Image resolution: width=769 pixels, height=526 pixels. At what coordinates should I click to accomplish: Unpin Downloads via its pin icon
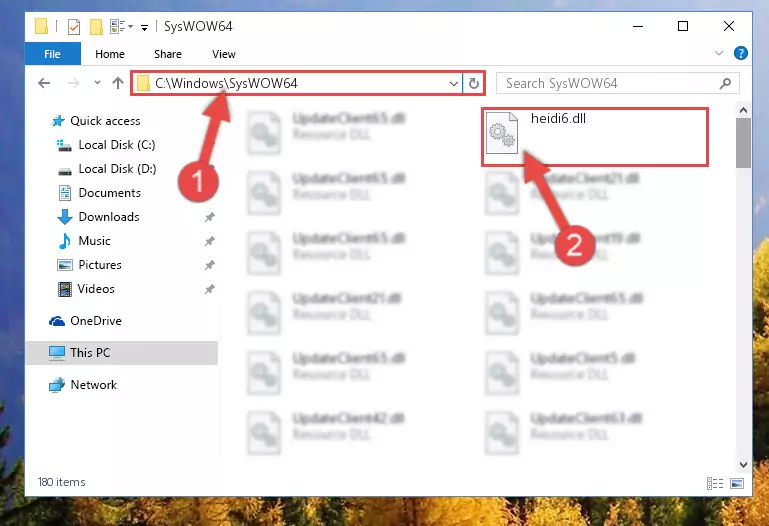(x=209, y=217)
